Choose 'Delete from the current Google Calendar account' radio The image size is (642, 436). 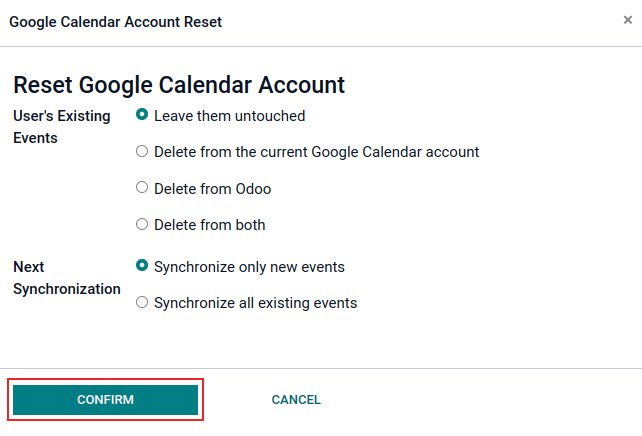(x=142, y=152)
